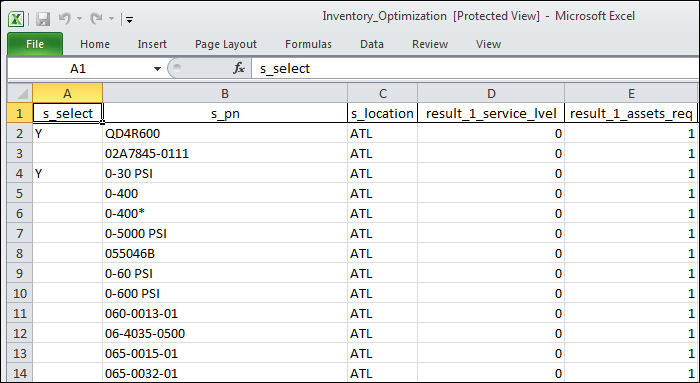Click the s_location header cell
Viewport: 700px width, 383px height.
click(x=383, y=113)
